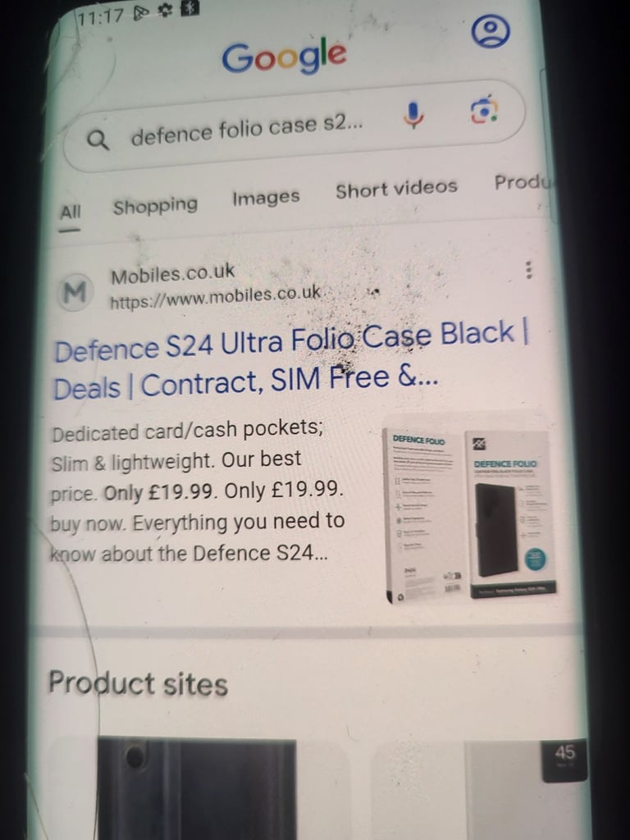Open the Google account profile icon
The width and height of the screenshot is (630, 840).
pyautogui.click(x=491, y=31)
